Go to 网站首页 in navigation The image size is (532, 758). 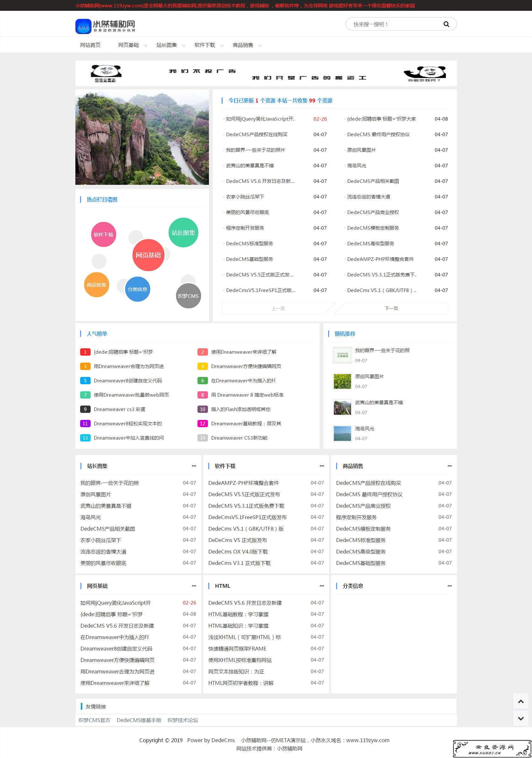[x=90, y=45]
